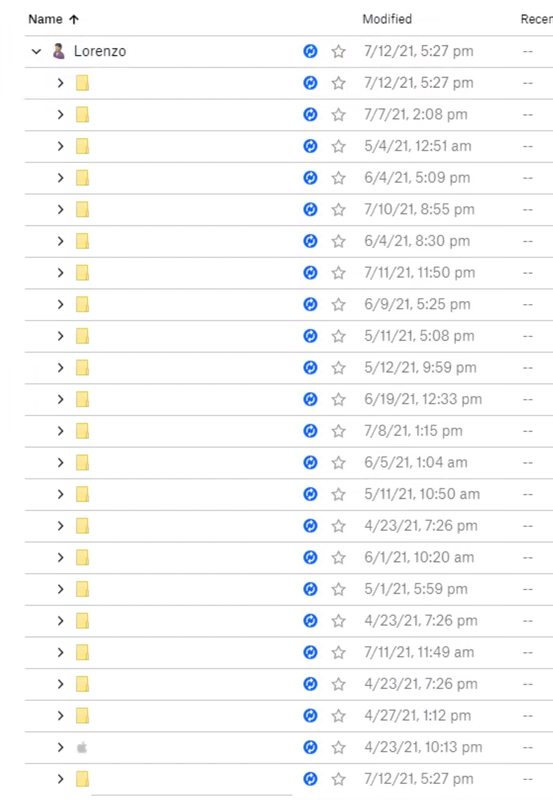Select the Apple logo folder icon
Viewport: 553px width, 800px height.
coord(82,747)
